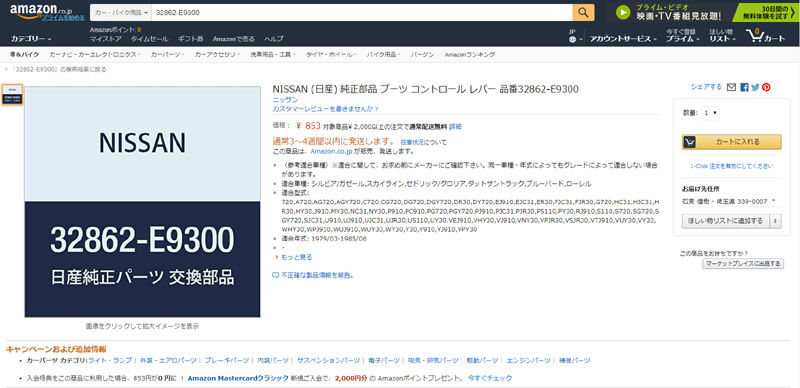Click マーケットプレイスに出品する button
The image size is (800, 388).
click(743, 264)
